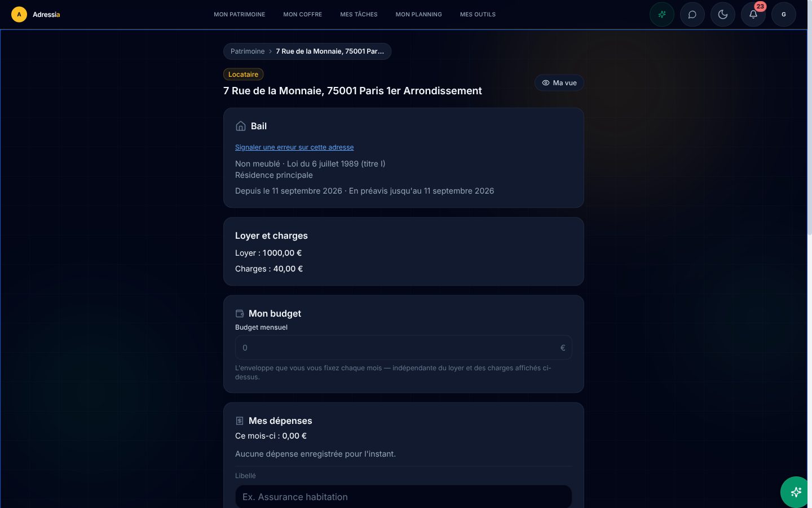Open the Mon Patrimoine menu

[240, 15]
